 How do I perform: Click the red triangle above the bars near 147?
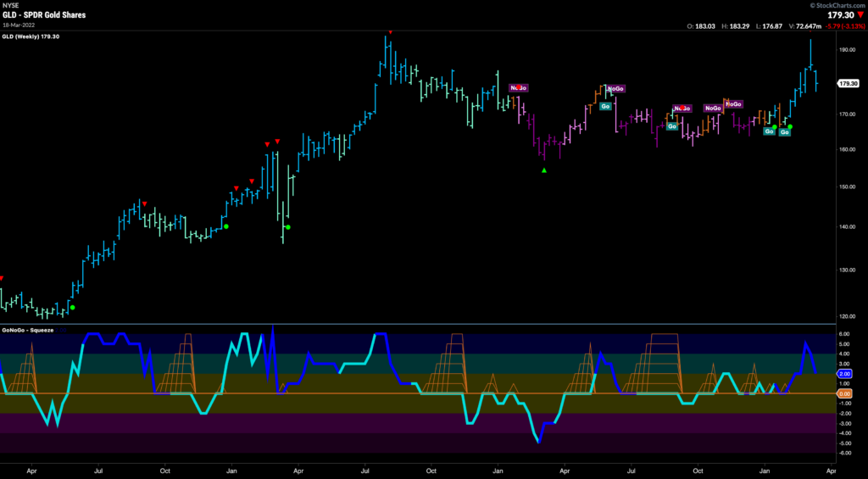[x=144, y=203]
